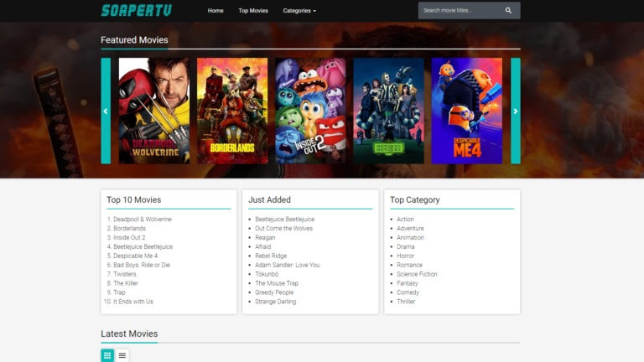Browse the Adventure category
The height and width of the screenshot is (362, 644).
click(410, 228)
